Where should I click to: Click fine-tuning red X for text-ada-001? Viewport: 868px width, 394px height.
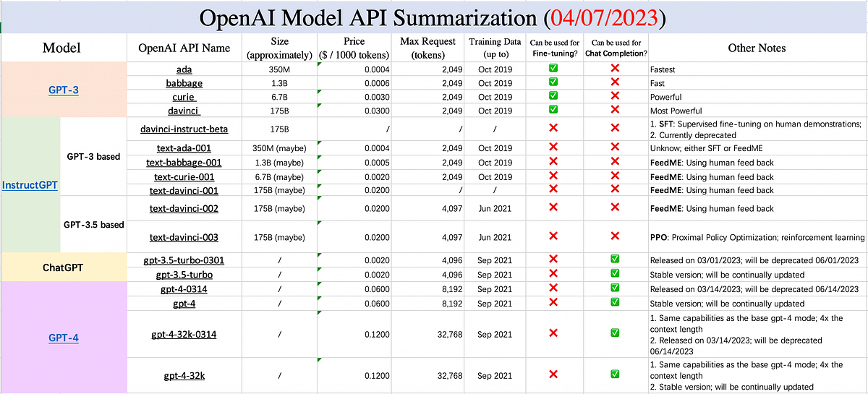tap(553, 147)
